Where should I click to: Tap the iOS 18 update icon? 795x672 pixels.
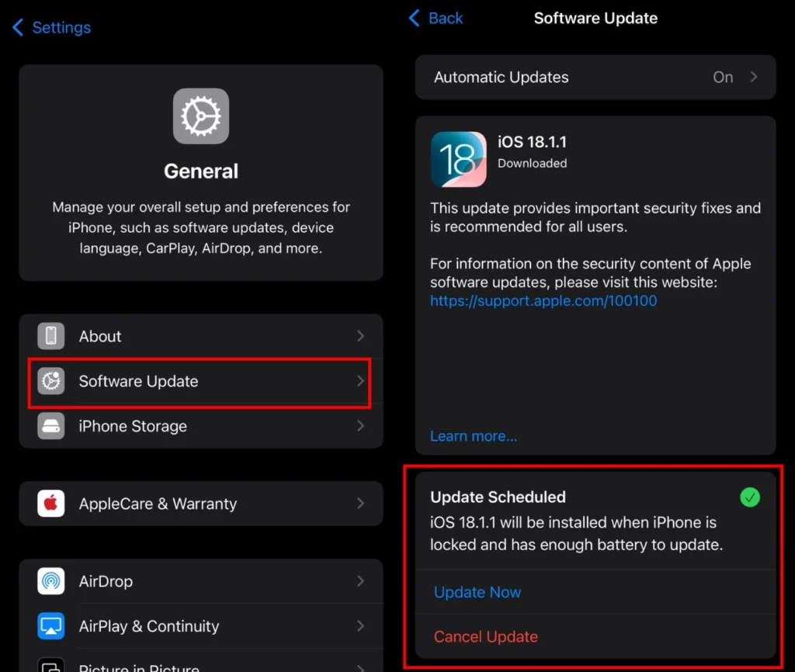[x=458, y=159]
